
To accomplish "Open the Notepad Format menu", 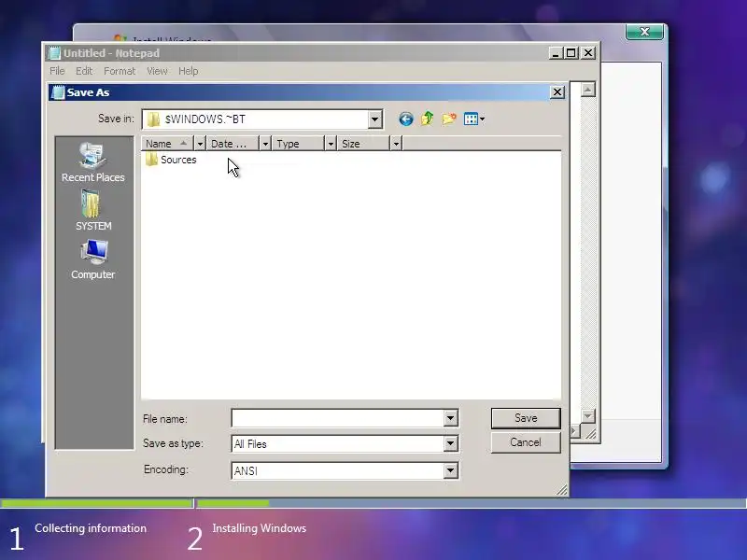I will [120, 71].
